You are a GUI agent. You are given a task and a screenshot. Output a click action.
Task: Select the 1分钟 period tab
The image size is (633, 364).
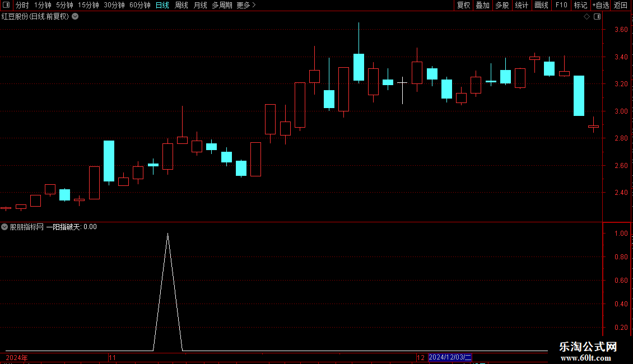click(43, 5)
